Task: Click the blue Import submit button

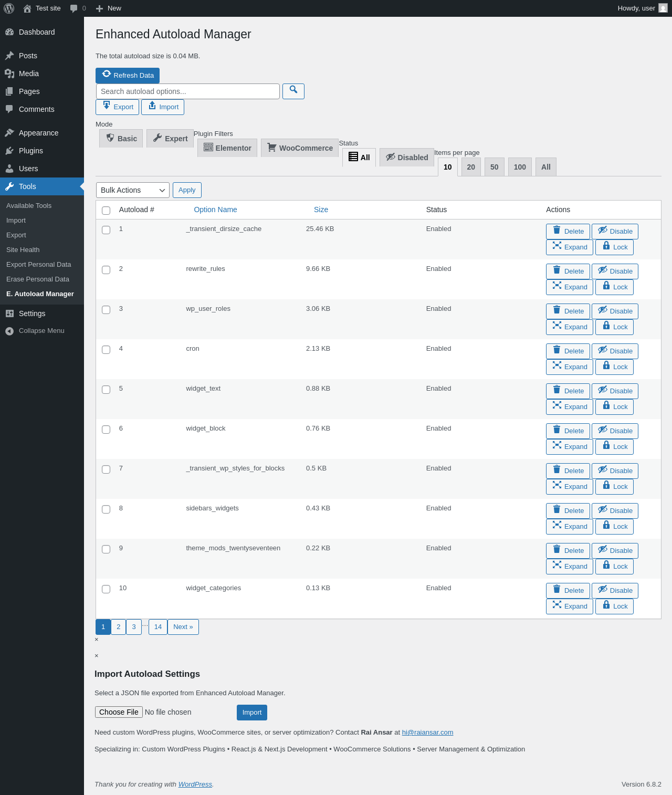Action: click(x=252, y=713)
